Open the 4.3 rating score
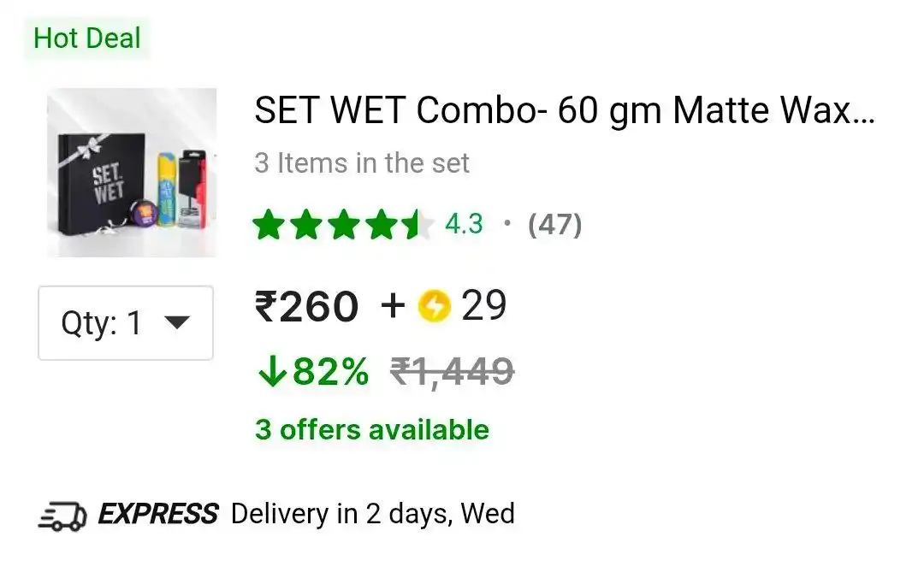 coord(464,225)
